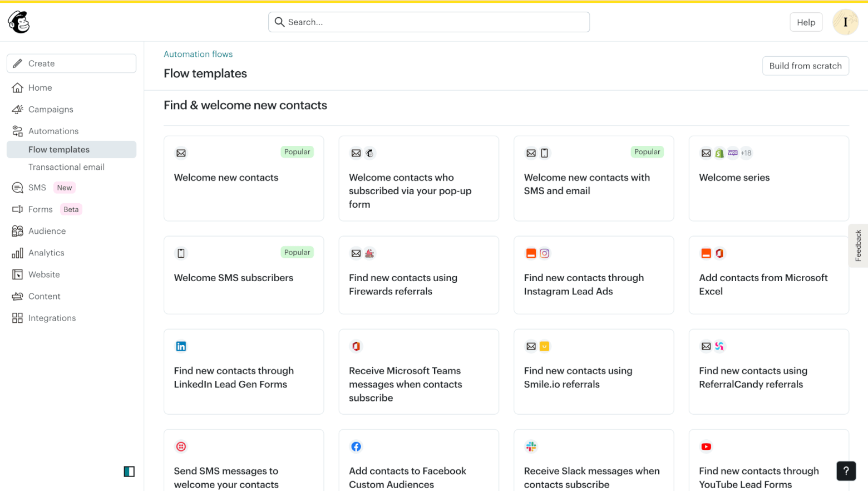Open the question mark help widget

846,471
